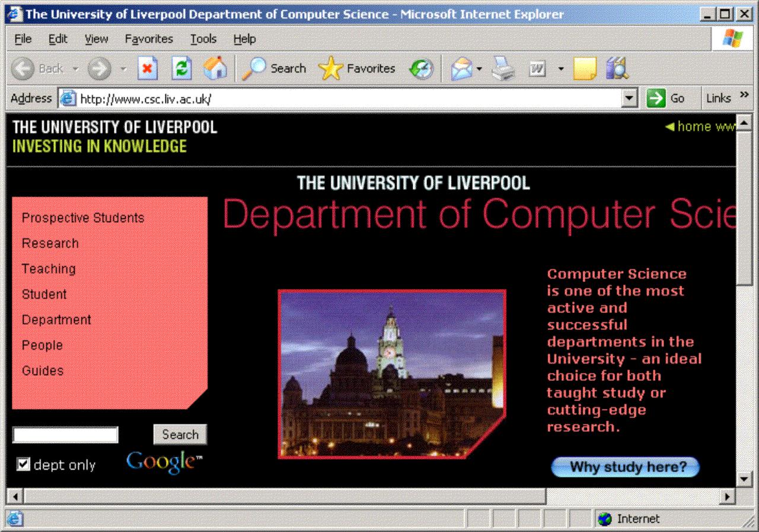Click the vertical scrollbar up arrow
This screenshot has height=532, width=759.
click(x=744, y=123)
